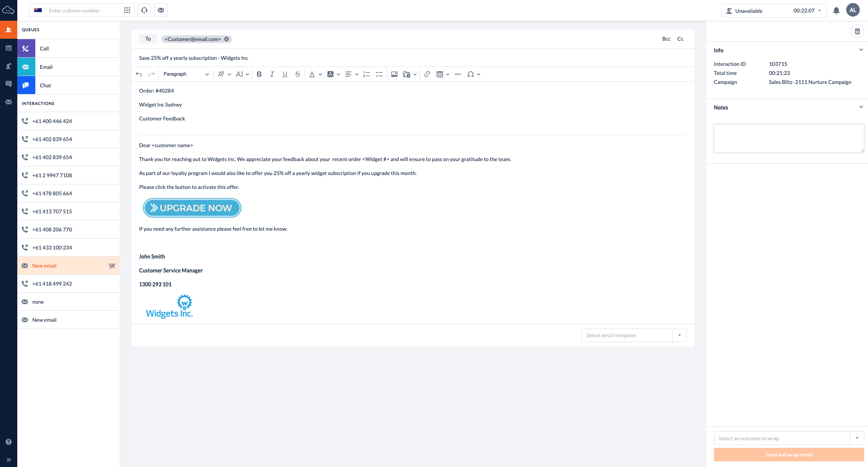Expand the Info panel chevron
The height and width of the screenshot is (467, 868).
(861, 49)
